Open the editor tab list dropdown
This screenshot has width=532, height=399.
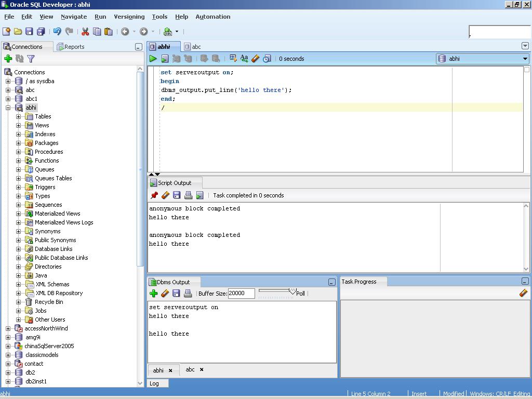tap(525, 46)
